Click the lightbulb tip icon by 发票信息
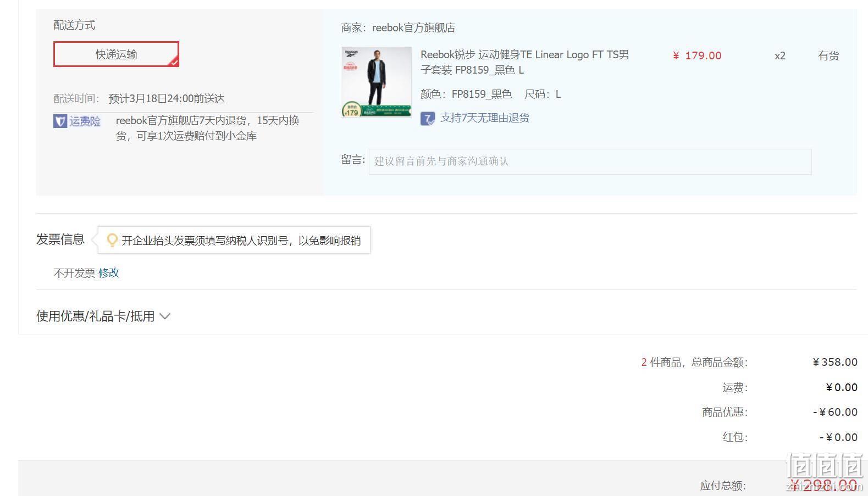Screen dimensions: 868x496 112,240
